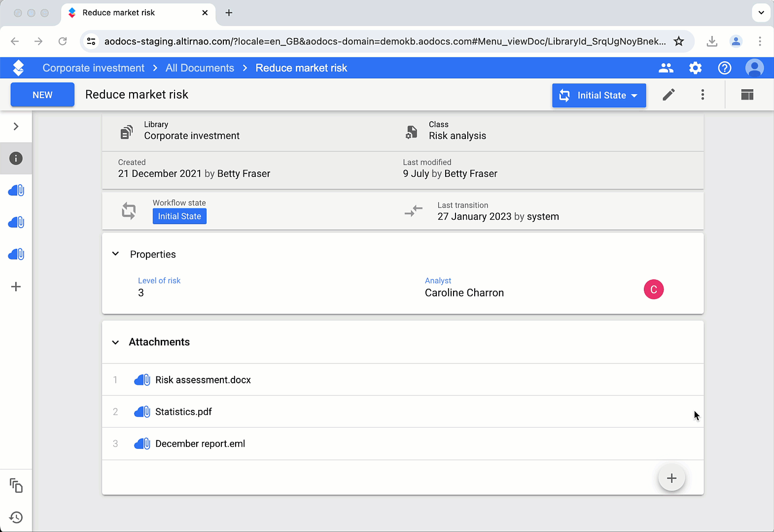Image resolution: width=774 pixels, height=532 pixels.
Task: Open the Initial State workflow dropdown
Action: point(599,95)
